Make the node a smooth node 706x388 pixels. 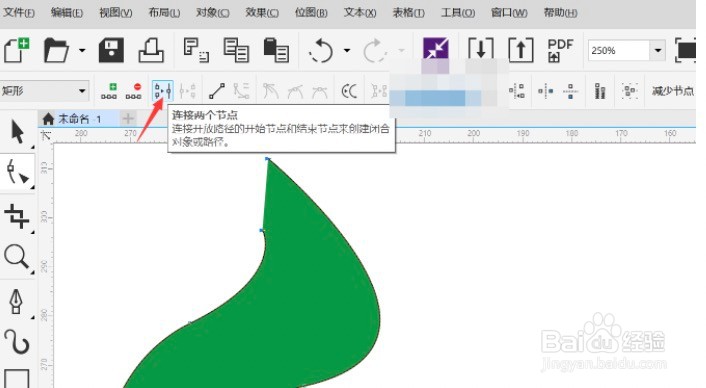click(x=295, y=91)
